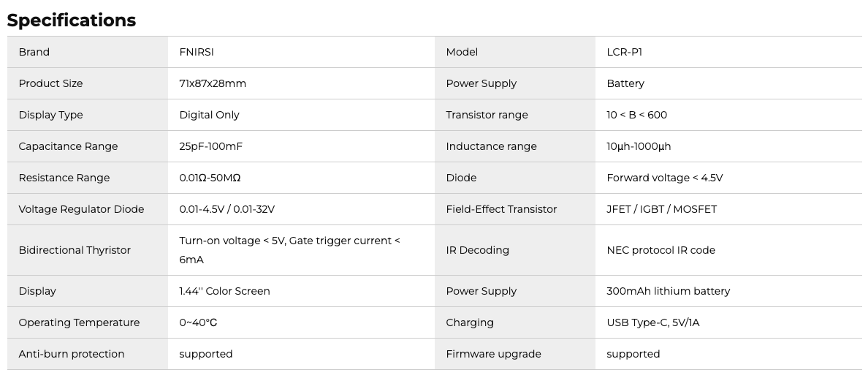Click the Anti-burn protection label
This screenshot has width=868, height=389.
72,354
